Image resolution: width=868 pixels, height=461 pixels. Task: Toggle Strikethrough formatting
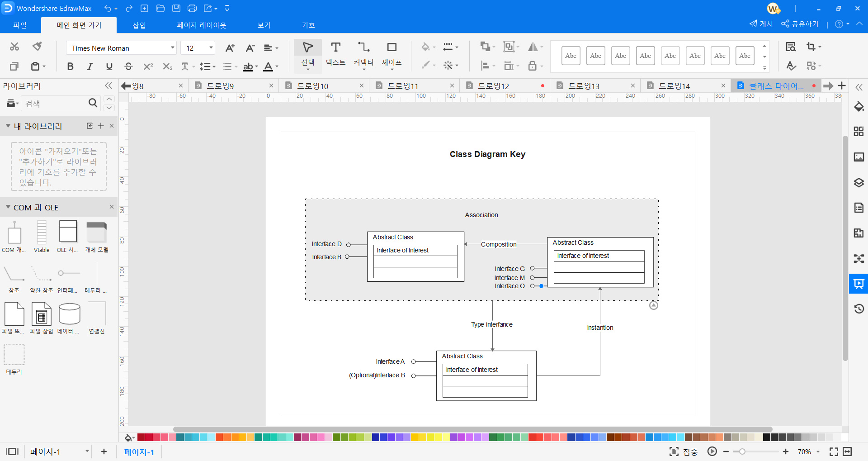(128, 67)
